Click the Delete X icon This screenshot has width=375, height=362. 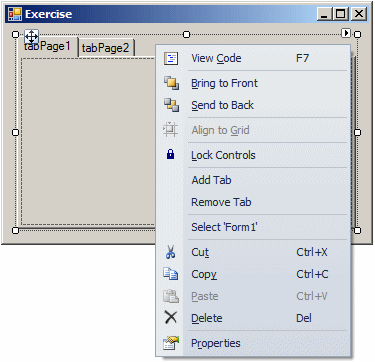click(x=171, y=317)
